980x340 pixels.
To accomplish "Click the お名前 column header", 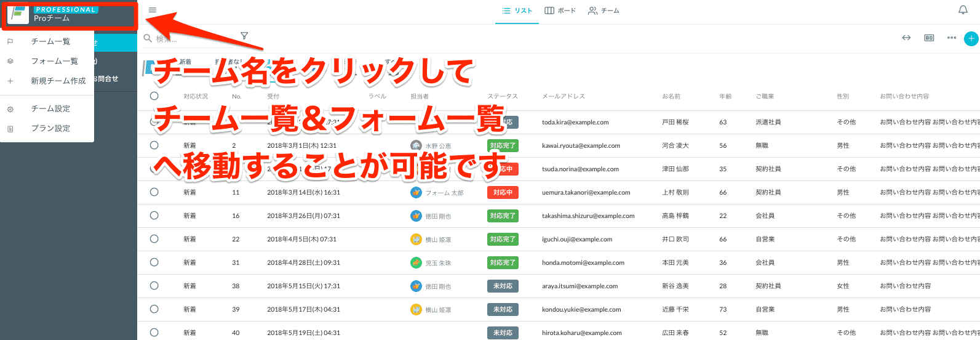I will (x=671, y=97).
